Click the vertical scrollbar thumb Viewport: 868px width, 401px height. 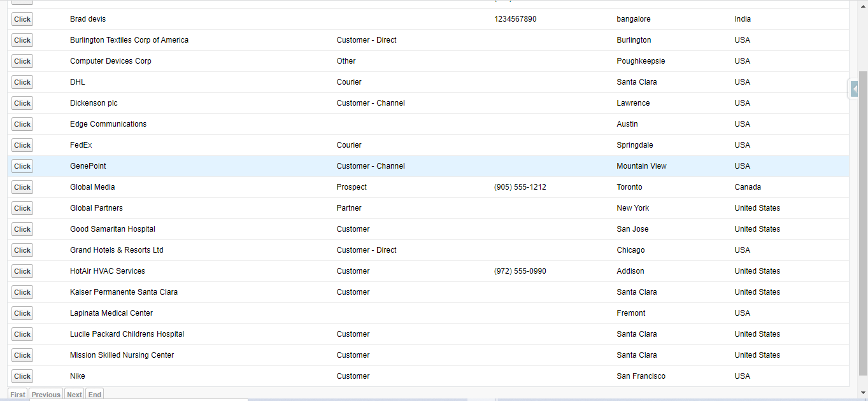863,223
